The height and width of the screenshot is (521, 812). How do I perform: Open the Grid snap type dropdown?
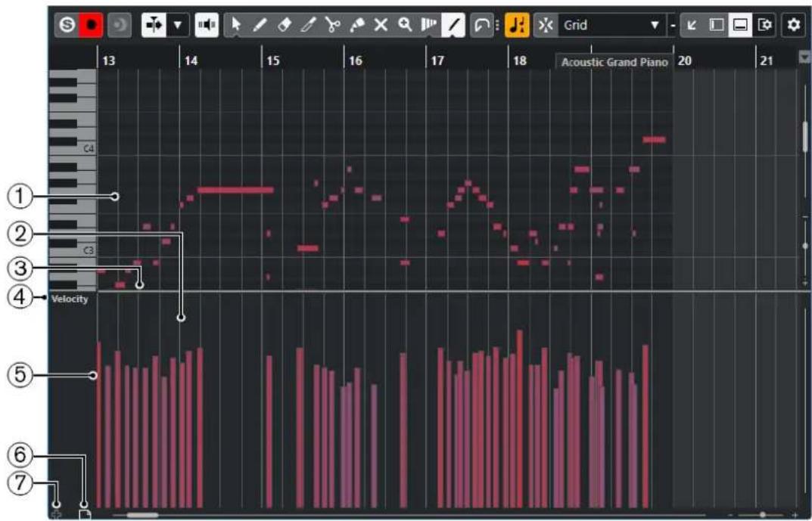pyautogui.click(x=611, y=25)
